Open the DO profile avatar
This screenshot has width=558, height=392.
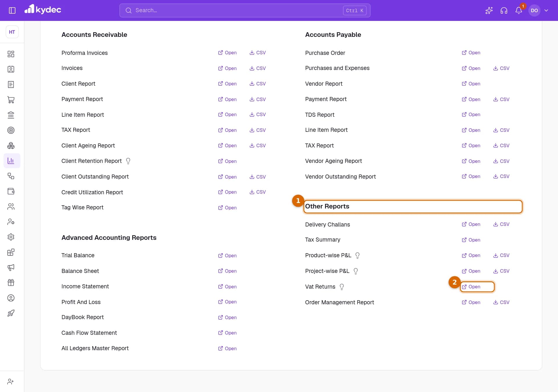click(x=534, y=10)
